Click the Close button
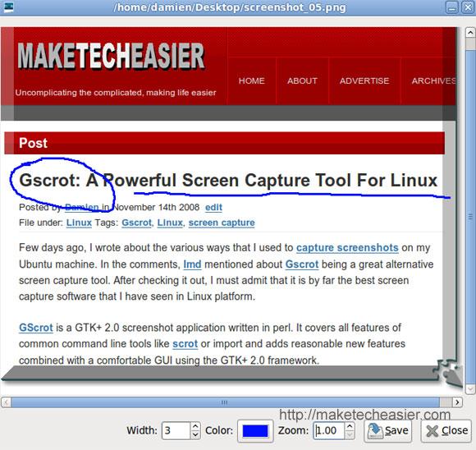 coord(446,430)
